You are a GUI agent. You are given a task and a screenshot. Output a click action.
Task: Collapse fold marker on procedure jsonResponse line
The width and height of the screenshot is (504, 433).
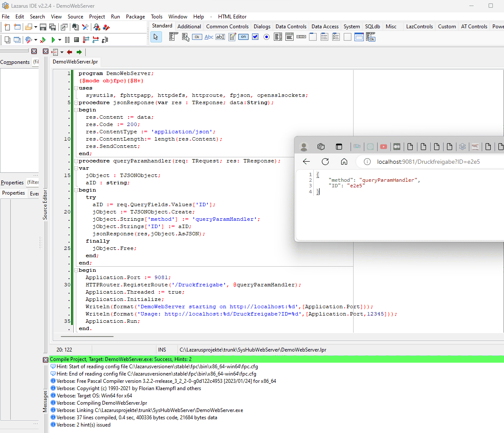click(76, 103)
